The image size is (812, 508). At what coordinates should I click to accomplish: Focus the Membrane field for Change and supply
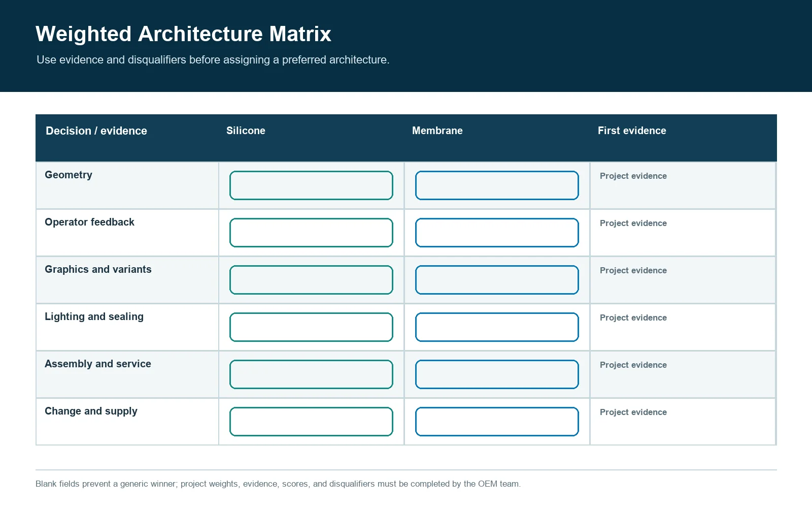pos(497,422)
